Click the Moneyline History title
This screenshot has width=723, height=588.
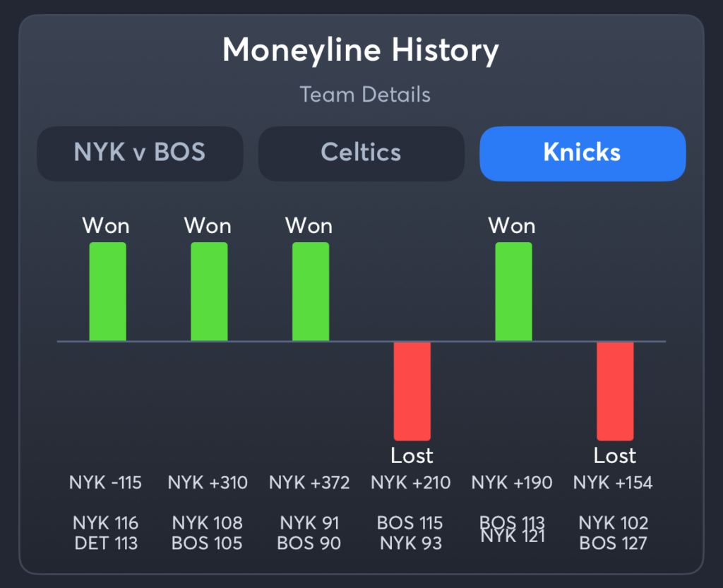coord(361,50)
